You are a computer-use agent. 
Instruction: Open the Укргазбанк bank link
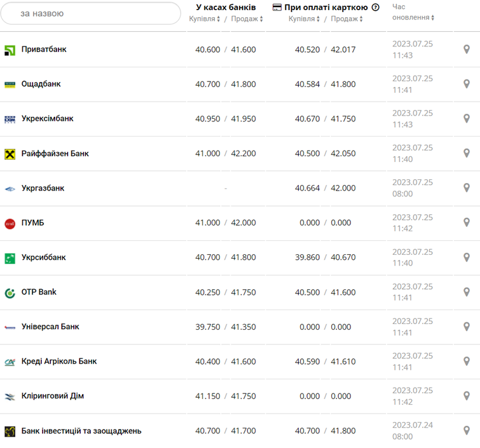(x=43, y=188)
